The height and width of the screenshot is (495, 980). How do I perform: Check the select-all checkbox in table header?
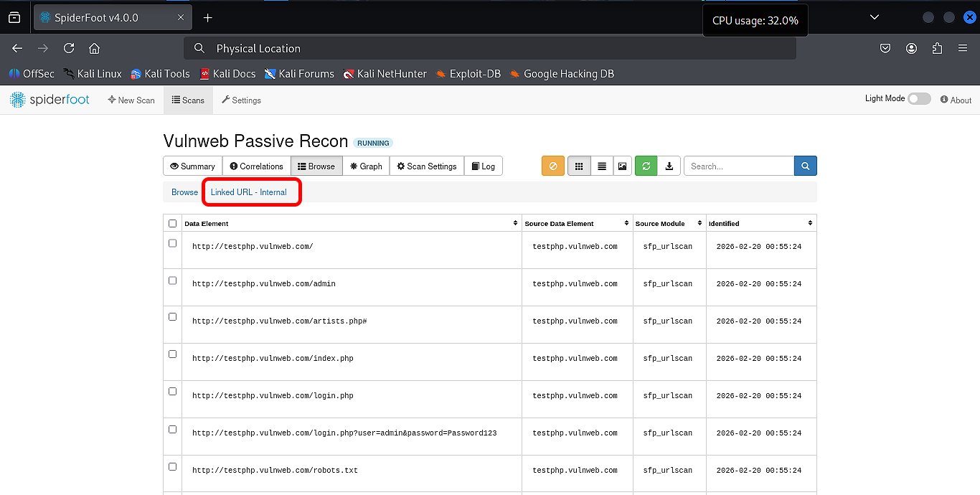click(x=172, y=224)
